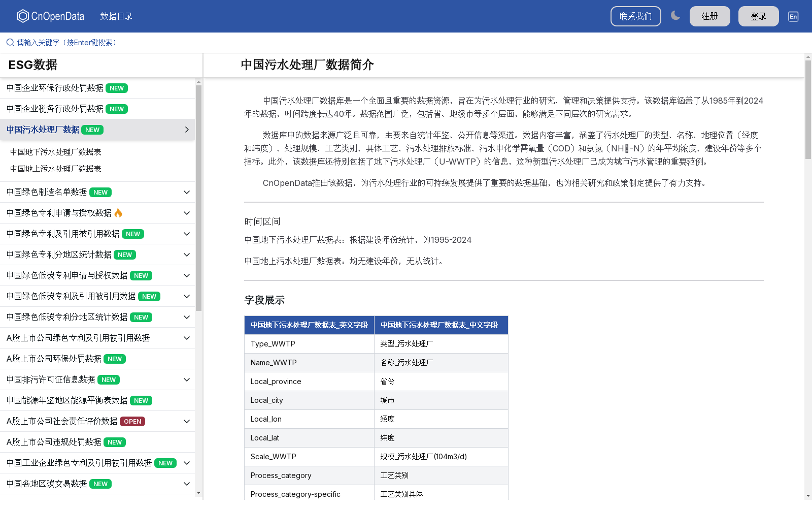Toggle dark mode with the moon icon
This screenshot has height=508, width=812.
(x=675, y=16)
